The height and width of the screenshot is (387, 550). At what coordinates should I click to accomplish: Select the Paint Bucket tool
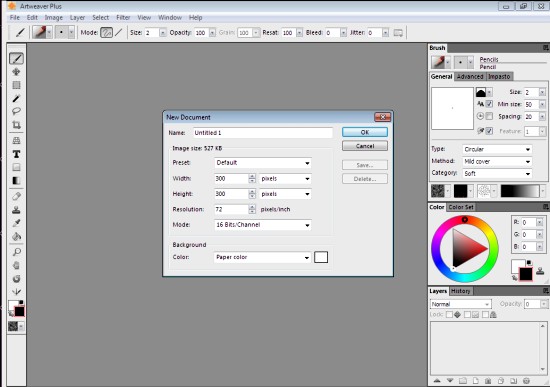pyautogui.click(x=16, y=236)
